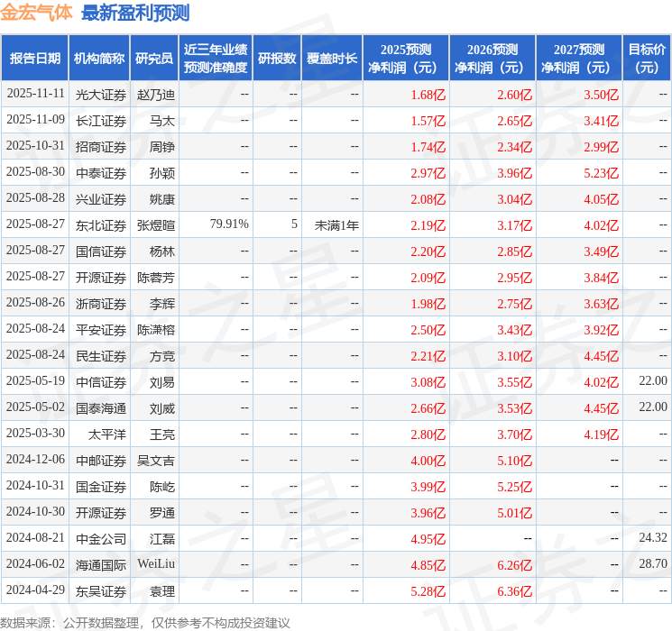The image size is (672, 631).
Task: Click researcher 张煜暄
Action: coord(156,225)
